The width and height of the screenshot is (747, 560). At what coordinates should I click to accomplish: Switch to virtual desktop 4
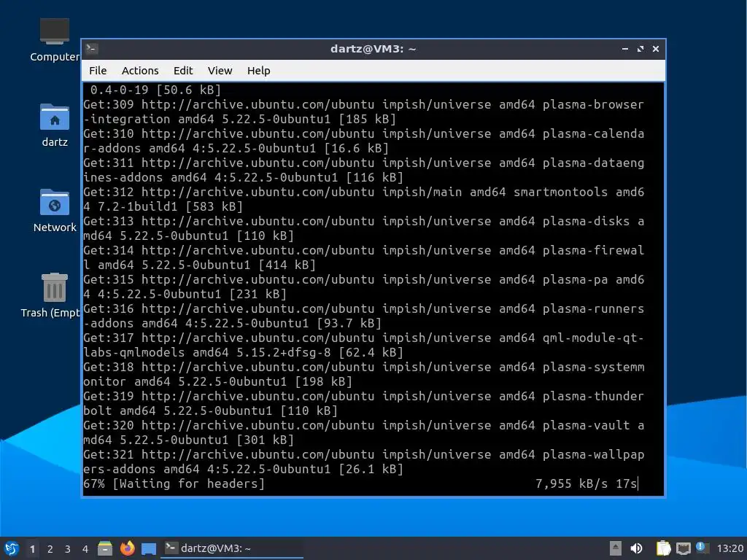pos(85,549)
